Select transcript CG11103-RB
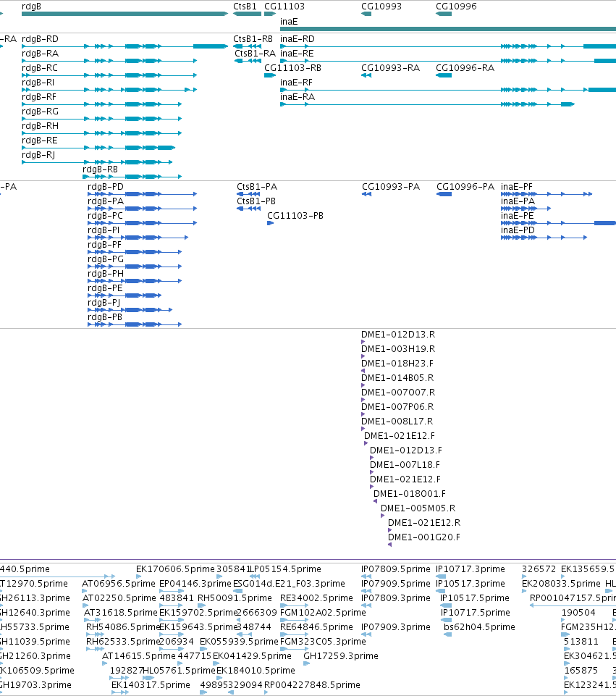The width and height of the screenshot is (616, 696). [x=292, y=68]
